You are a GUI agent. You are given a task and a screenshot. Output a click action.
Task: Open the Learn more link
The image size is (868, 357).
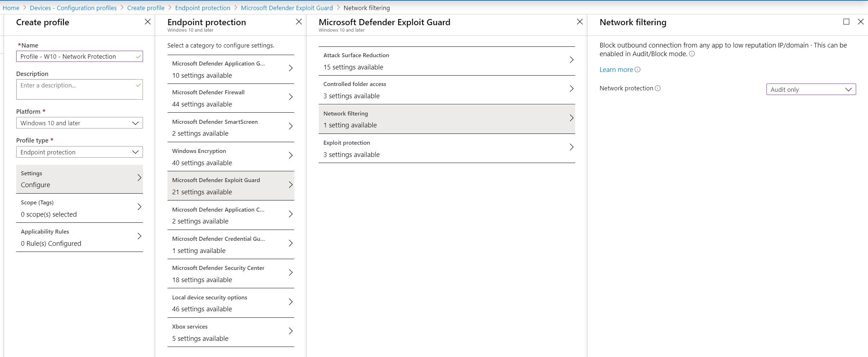point(616,69)
